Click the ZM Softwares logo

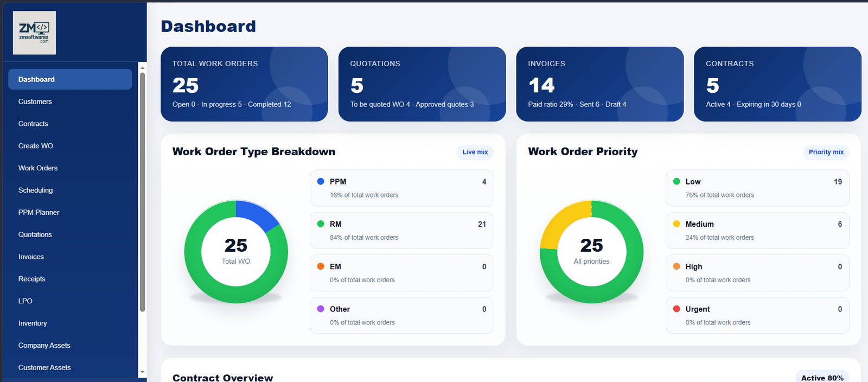[34, 33]
